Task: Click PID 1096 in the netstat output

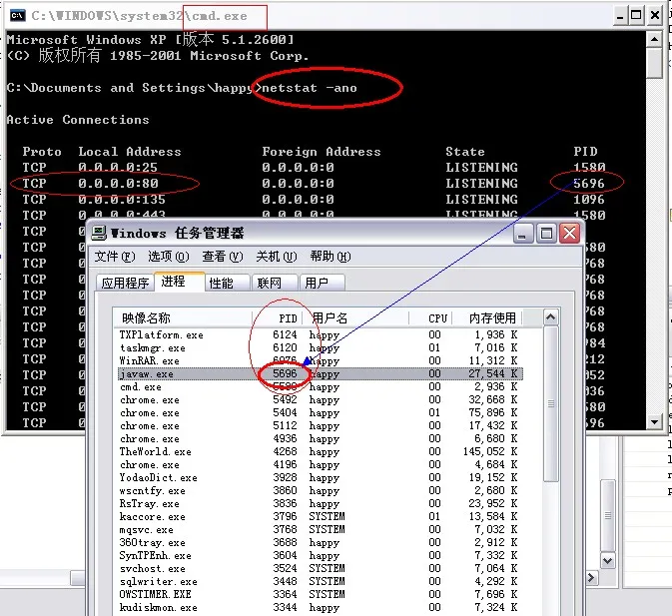Action: [589, 200]
